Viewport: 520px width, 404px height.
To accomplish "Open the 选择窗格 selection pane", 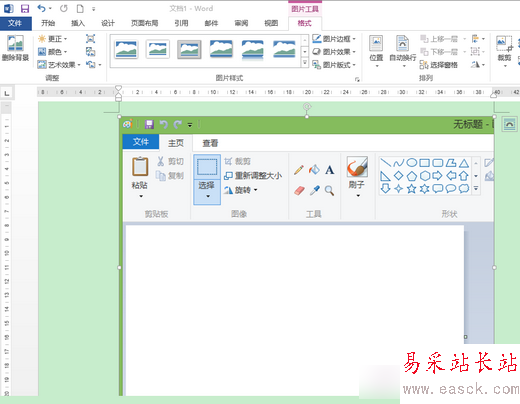I will click(439, 65).
